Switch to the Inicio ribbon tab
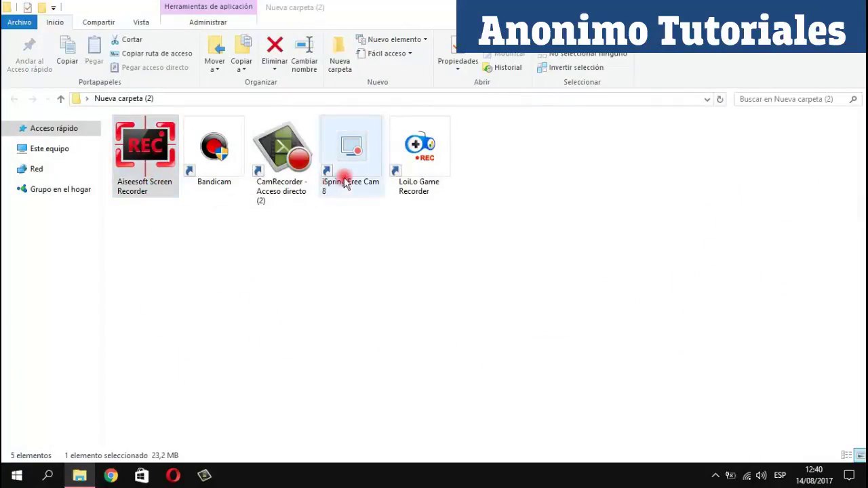This screenshot has height=488, width=868. click(x=55, y=22)
